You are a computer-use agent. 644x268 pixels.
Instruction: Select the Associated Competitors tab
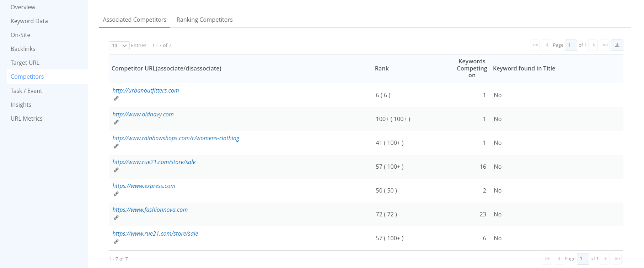[x=134, y=20]
